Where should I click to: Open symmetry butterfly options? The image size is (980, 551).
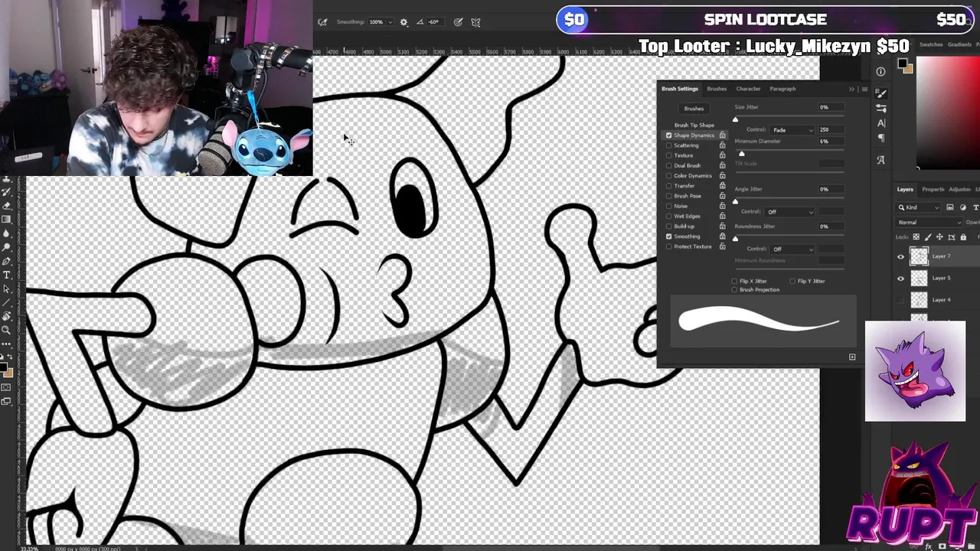475,22
